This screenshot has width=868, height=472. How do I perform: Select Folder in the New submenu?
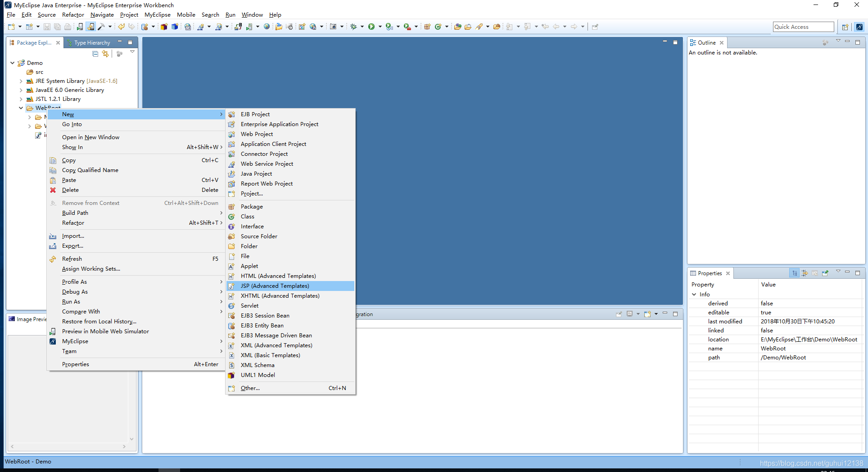pyautogui.click(x=290, y=246)
